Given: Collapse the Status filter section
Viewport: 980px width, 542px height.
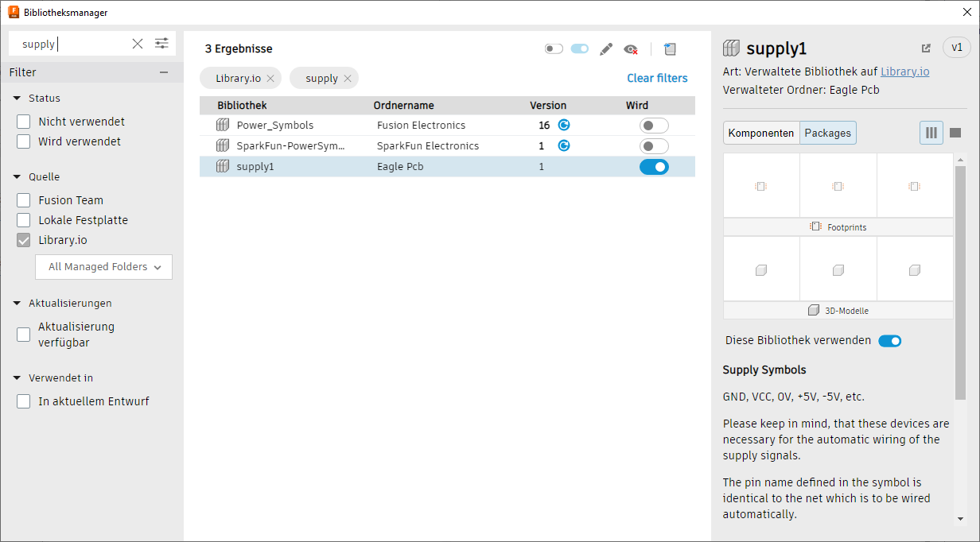Looking at the screenshot, I should (x=17, y=98).
